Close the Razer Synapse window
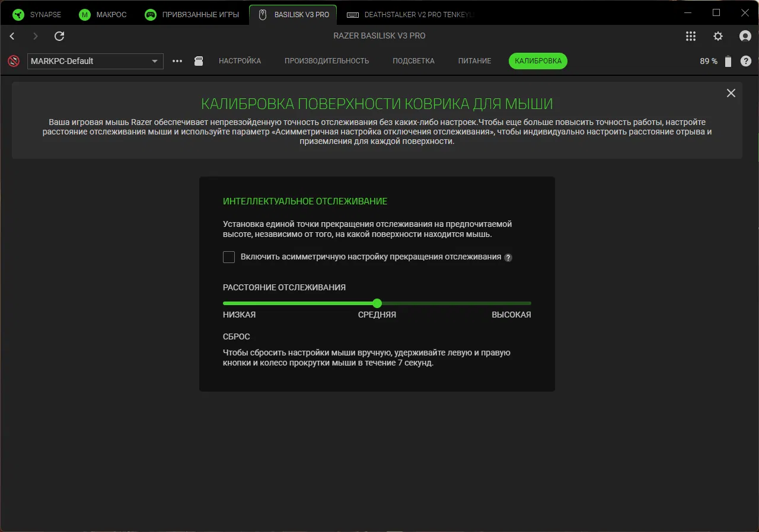The image size is (759, 532). coord(745,13)
